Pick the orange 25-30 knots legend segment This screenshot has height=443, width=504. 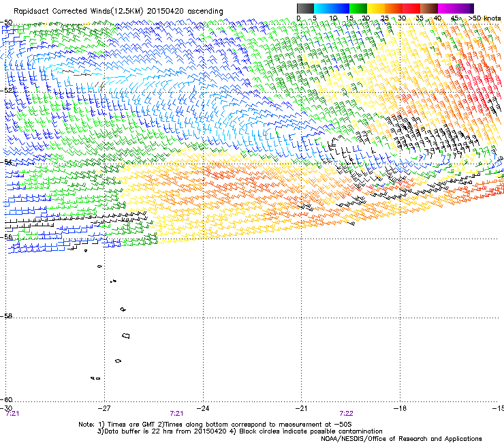pos(394,8)
